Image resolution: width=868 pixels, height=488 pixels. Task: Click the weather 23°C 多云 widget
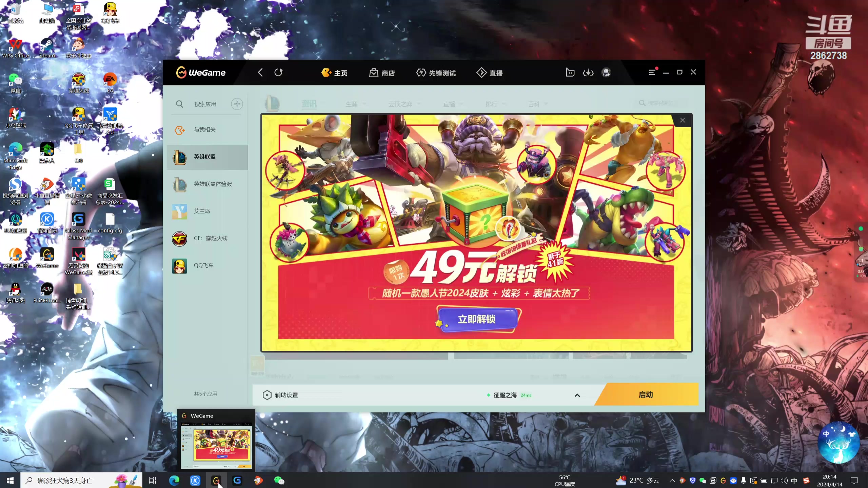point(638,480)
